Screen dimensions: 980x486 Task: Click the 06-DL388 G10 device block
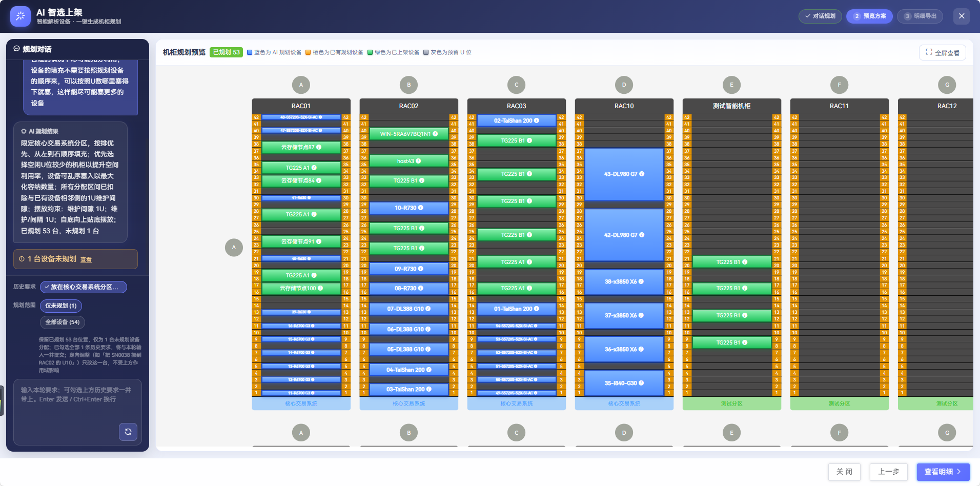pos(409,329)
